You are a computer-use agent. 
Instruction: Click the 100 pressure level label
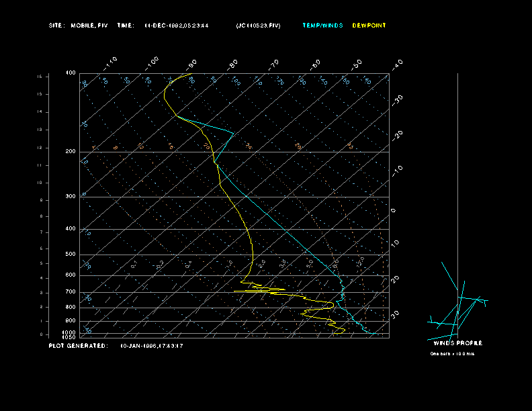71,73
